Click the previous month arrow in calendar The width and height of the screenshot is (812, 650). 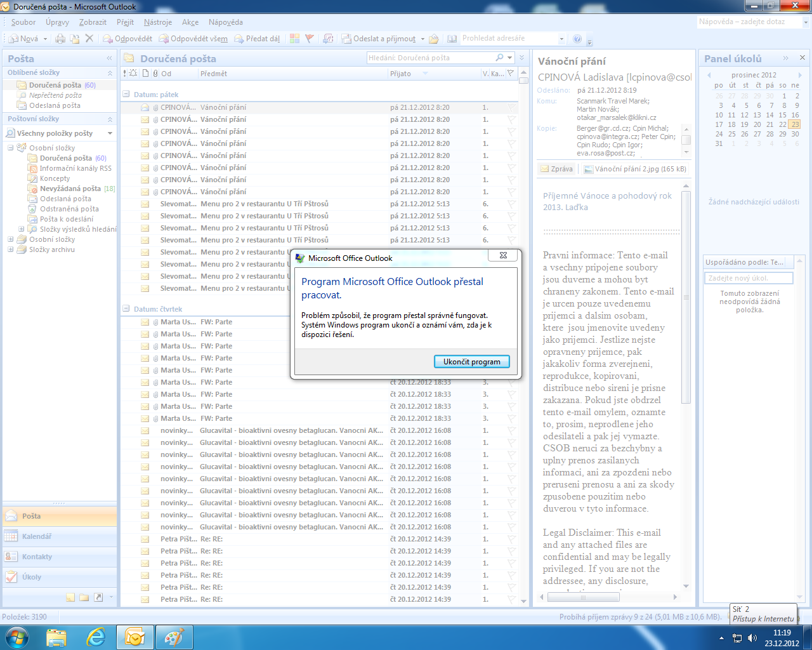pyautogui.click(x=709, y=75)
